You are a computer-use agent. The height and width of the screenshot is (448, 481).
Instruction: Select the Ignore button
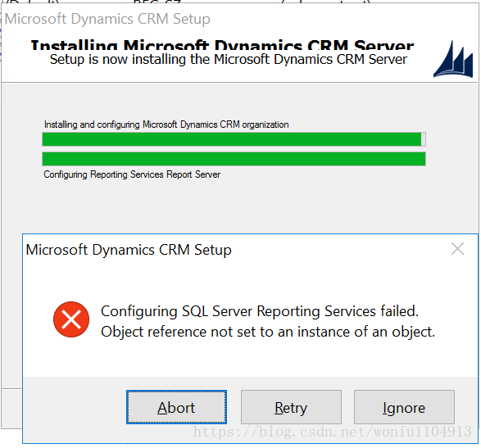404,407
